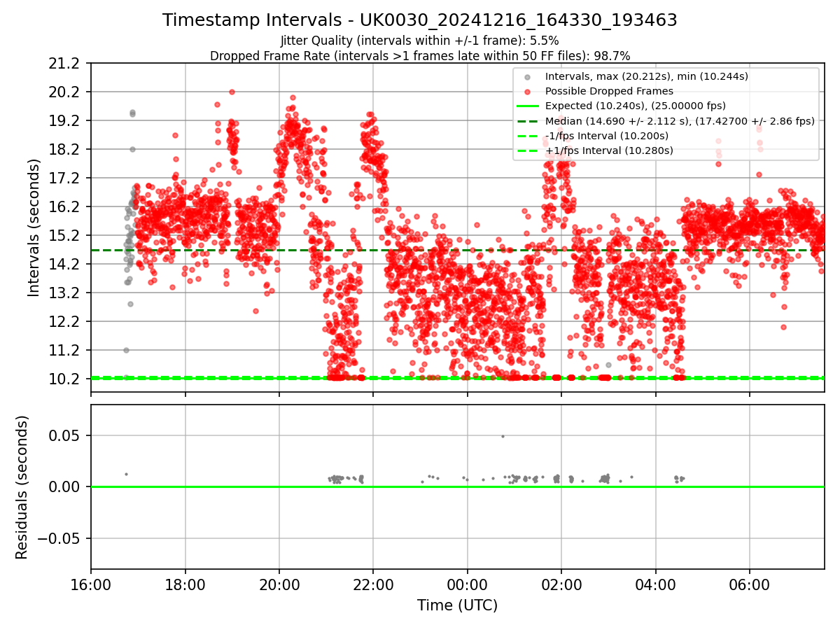Viewport: 840px width, 630px height.
Task: Click the 'Median (14.690 +/- 2.112 s)' legend entry
Action: (x=680, y=121)
